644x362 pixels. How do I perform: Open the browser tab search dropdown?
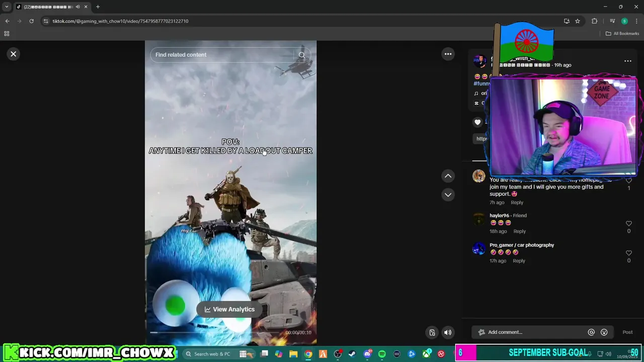click(7, 7)
